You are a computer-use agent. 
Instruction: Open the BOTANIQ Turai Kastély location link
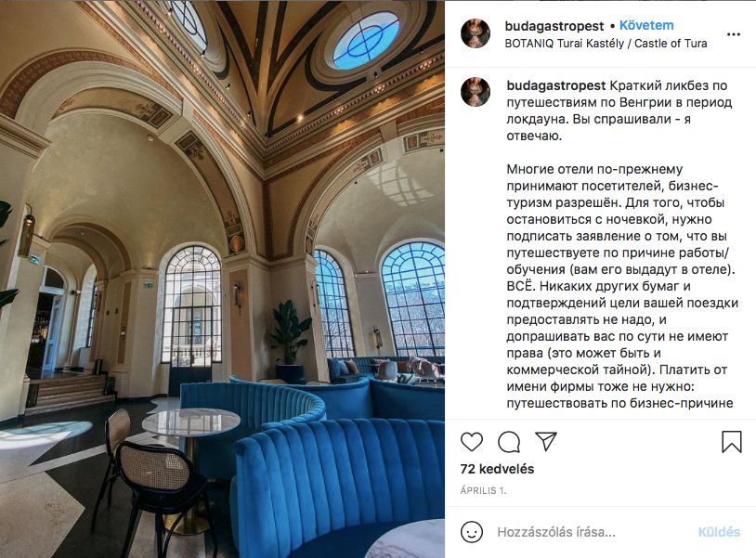coord(606,44)
